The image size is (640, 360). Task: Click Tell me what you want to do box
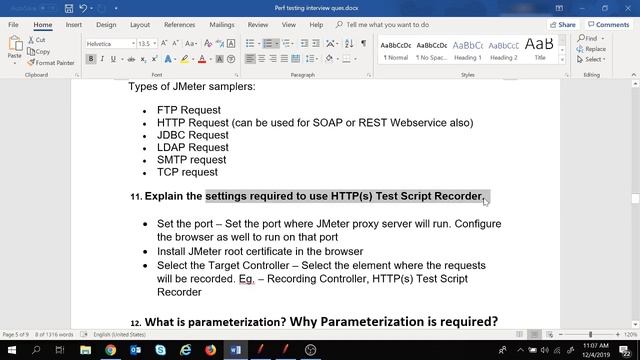click(x=382, y=24)
